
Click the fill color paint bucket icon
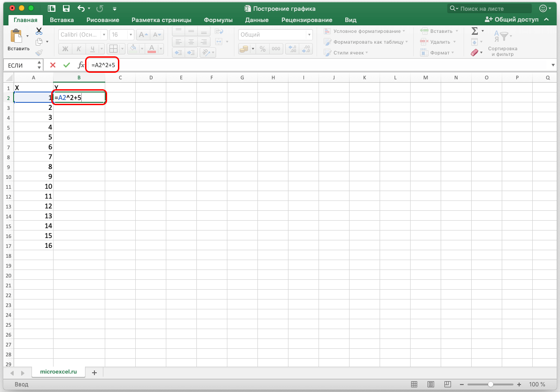133,48
